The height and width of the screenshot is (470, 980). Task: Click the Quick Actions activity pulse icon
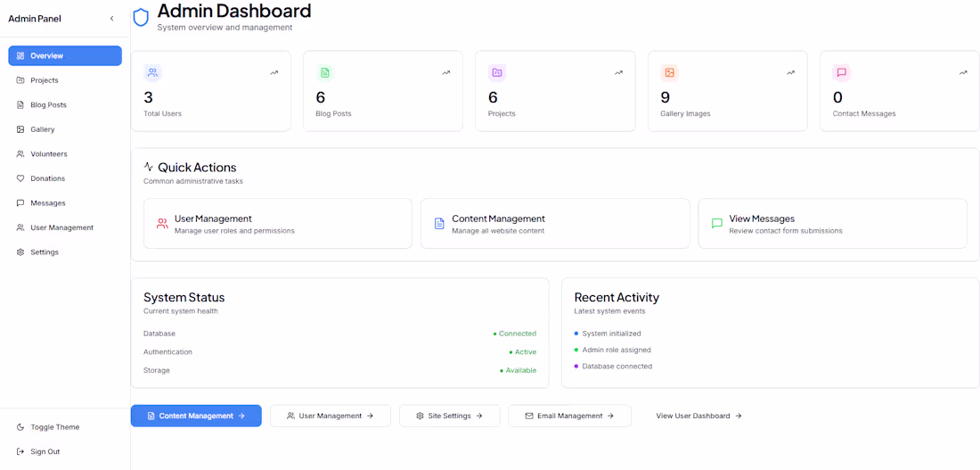tap(149, 167)
